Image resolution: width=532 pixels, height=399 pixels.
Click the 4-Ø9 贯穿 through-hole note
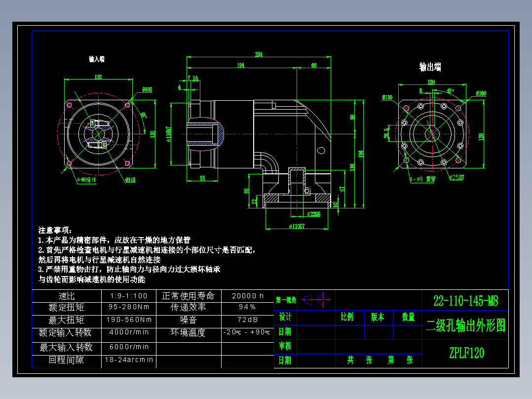(x=423, y=179)
